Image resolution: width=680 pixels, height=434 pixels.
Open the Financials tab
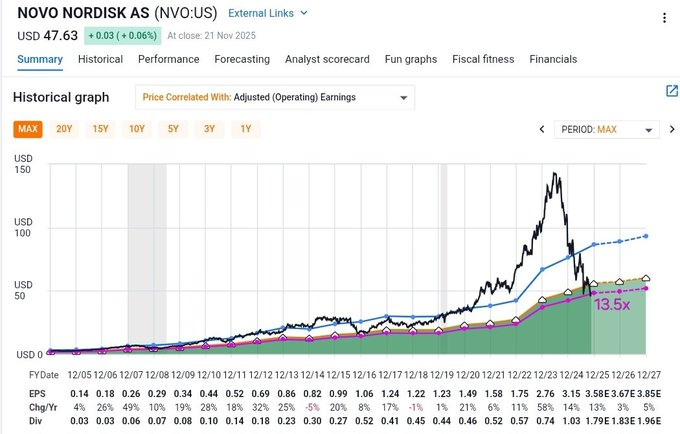pyautogui.click(x=553, y=59)
